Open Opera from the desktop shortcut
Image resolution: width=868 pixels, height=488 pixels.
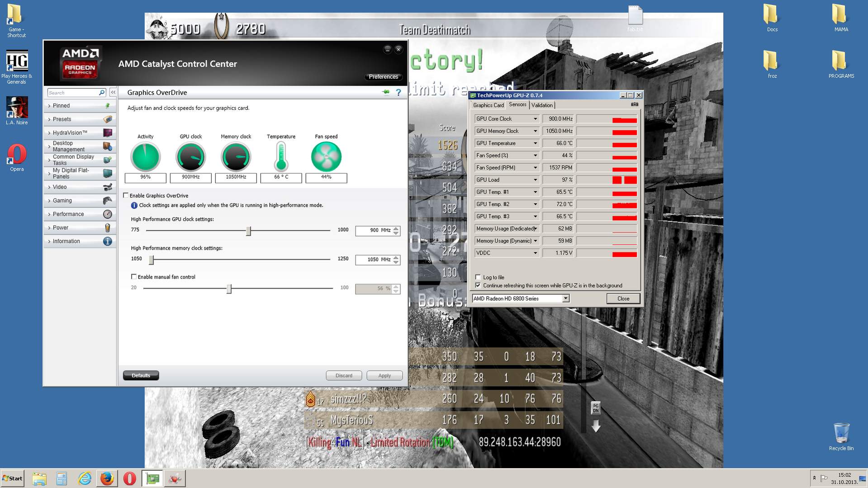tap(17, 158)
